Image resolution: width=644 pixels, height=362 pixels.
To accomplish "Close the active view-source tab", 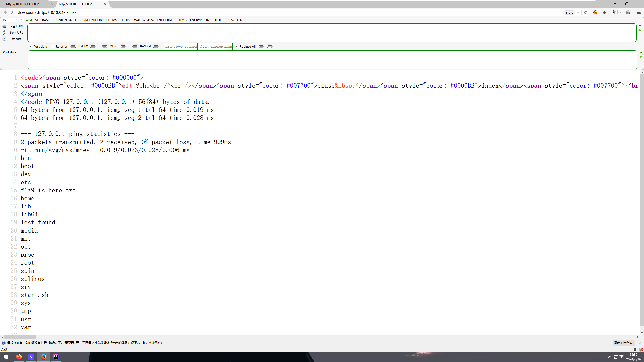I will [x=105, y=4].
